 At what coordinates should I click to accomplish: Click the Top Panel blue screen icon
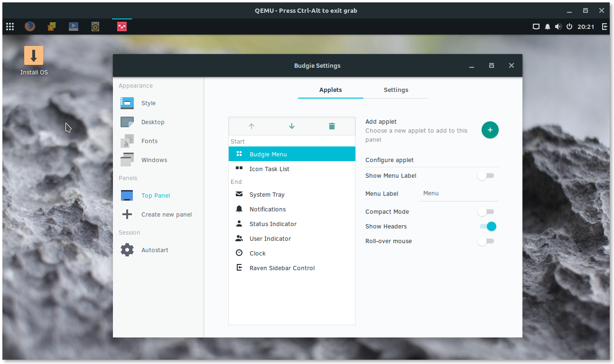127,195
